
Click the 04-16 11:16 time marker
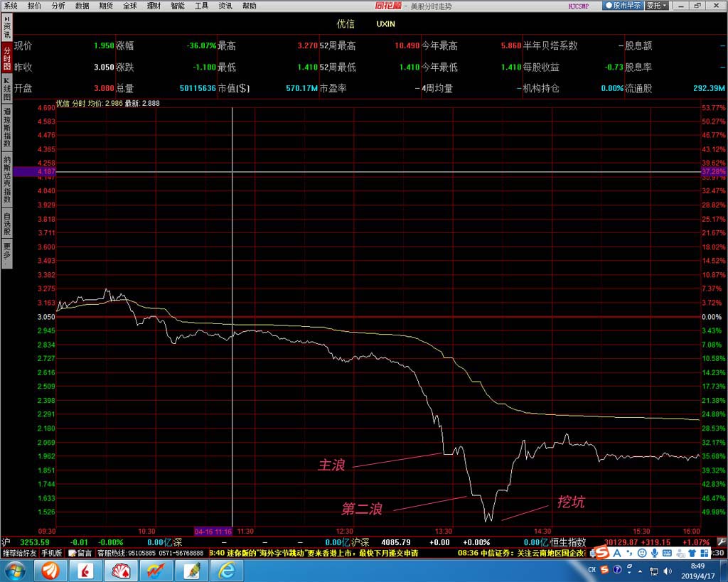pos(213,532)
